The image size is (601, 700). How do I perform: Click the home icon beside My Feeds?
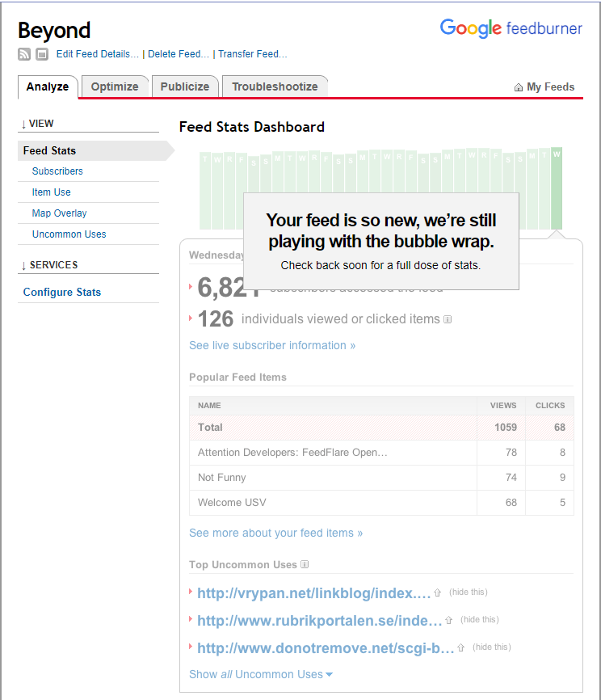pyautogui.click(x=519, y=87)
